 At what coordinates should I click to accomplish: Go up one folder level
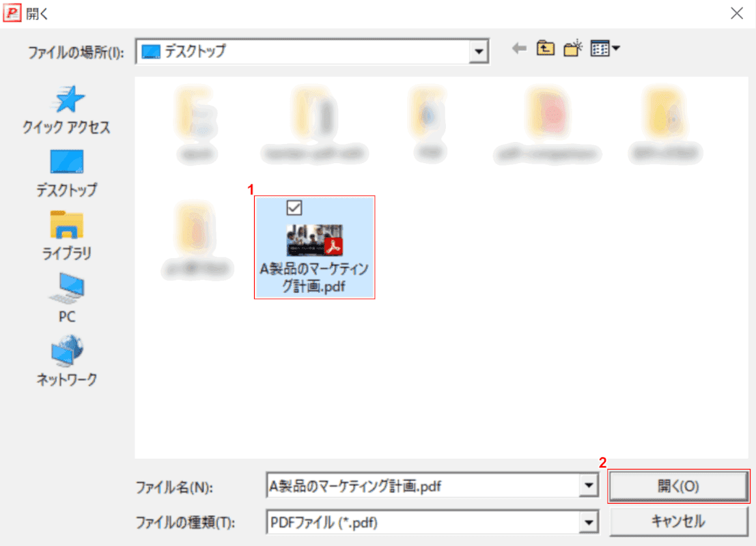coord(545,48)
